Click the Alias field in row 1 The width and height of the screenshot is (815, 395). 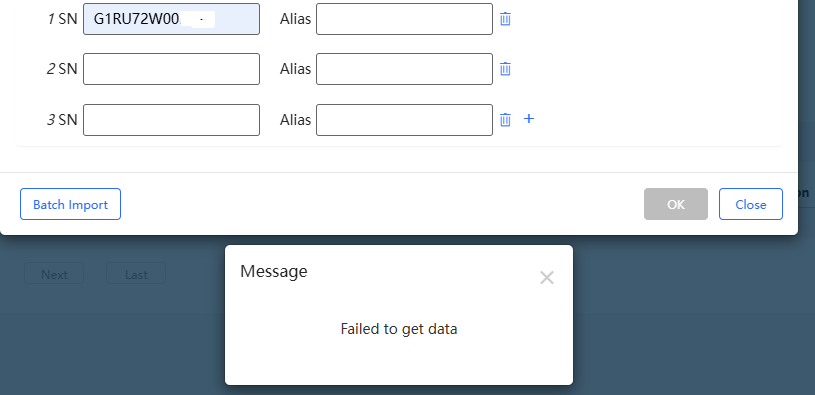click(x=404, y=19)
